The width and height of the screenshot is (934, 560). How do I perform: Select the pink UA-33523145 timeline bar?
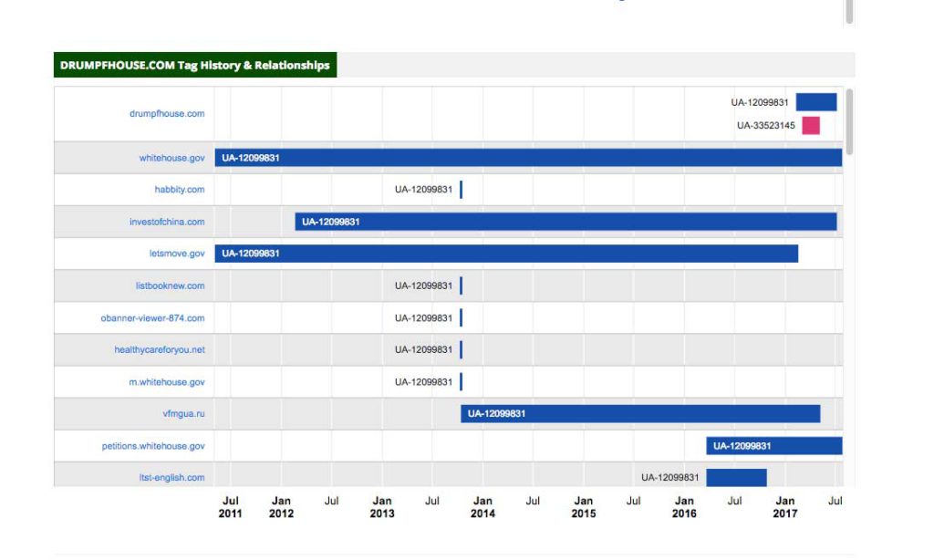coord(811,125)
